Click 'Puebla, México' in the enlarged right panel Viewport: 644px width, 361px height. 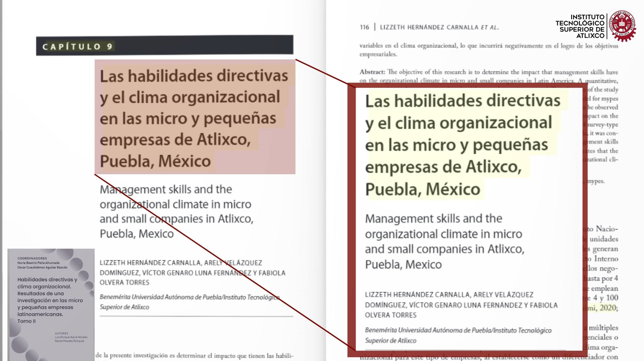tap(423, 189)
